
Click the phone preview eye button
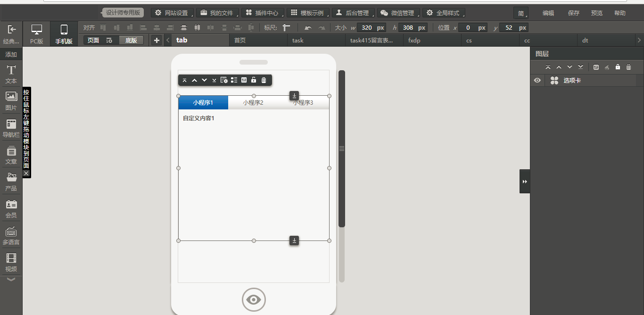pyautogui.click(x=254, y=299)
